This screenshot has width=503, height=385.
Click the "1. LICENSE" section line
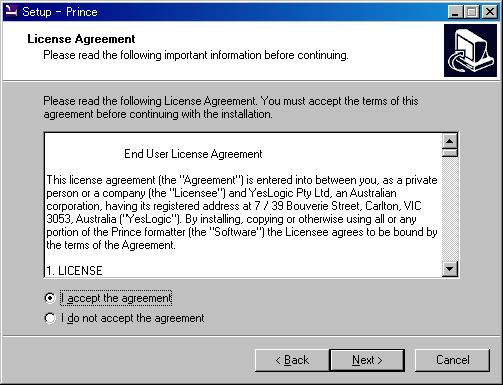tap(74, 271)
